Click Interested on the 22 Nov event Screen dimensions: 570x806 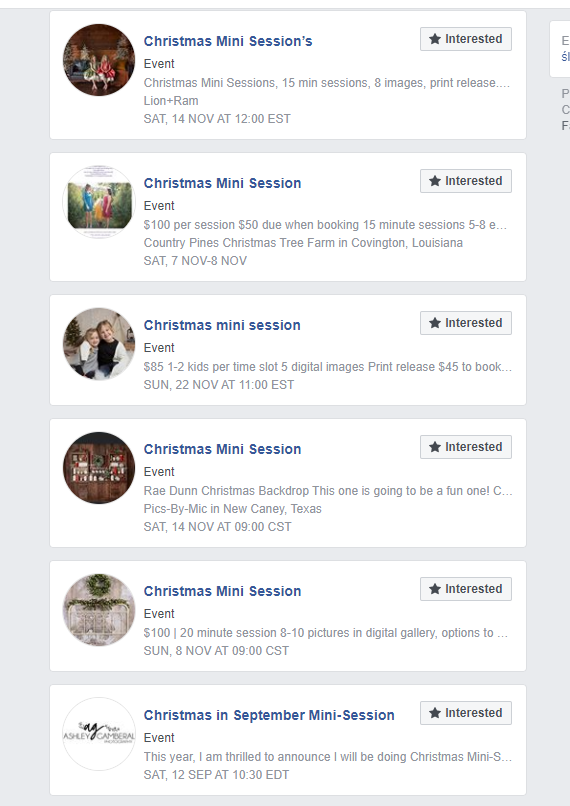(x=466, y=323)
